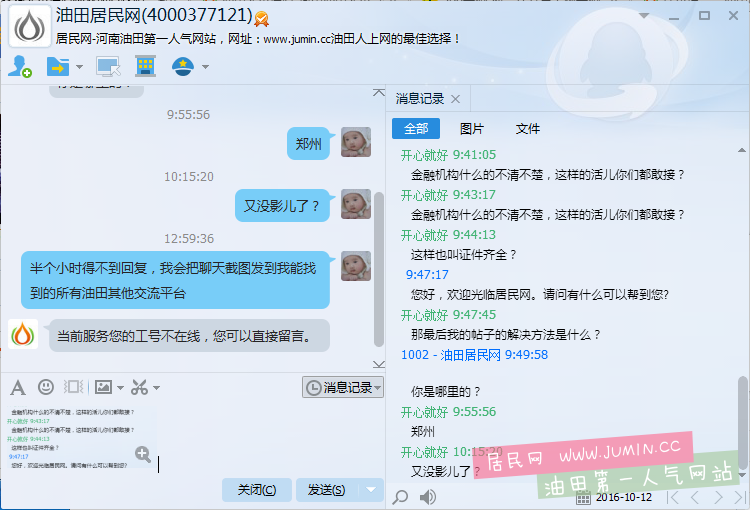Expand the send image dropdown arrow
The height and width of the screenshot is (510, 750).
pos(121,387)
